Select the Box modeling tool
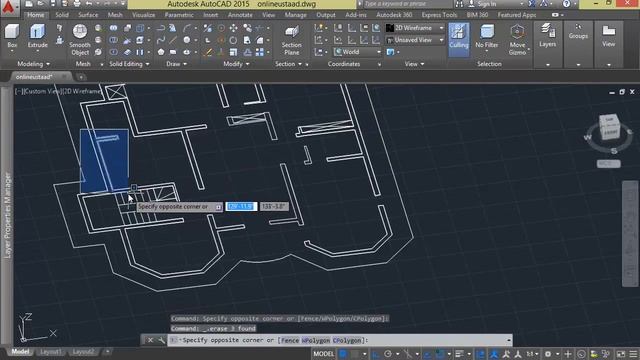Viewport: 640px width, 360px height. point(12,37)
